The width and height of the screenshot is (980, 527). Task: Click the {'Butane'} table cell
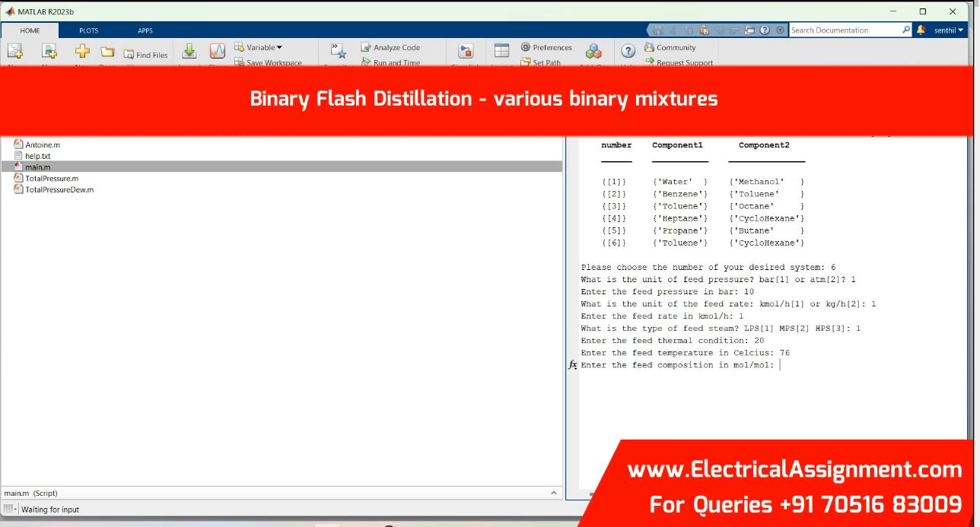(766, 231)
